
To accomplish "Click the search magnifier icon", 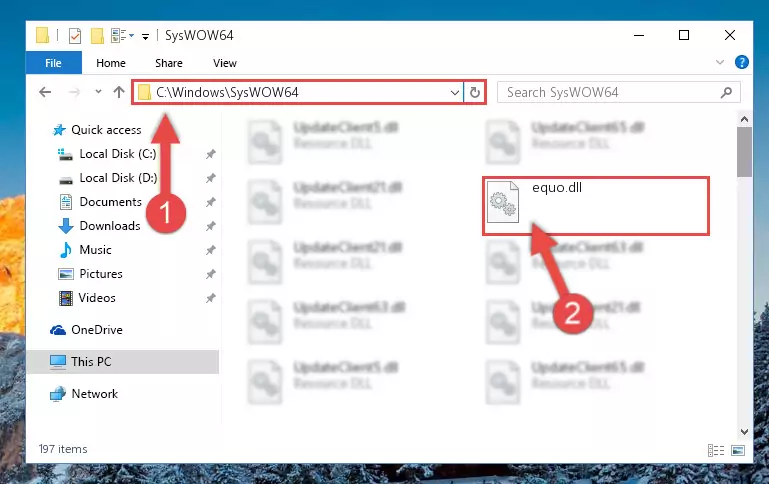I will point(726,92).
